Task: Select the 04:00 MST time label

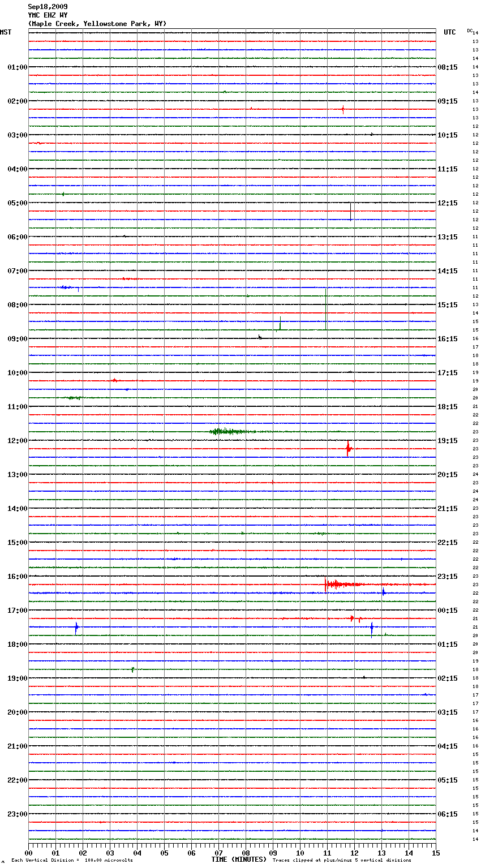Action: tap(18, 169)
